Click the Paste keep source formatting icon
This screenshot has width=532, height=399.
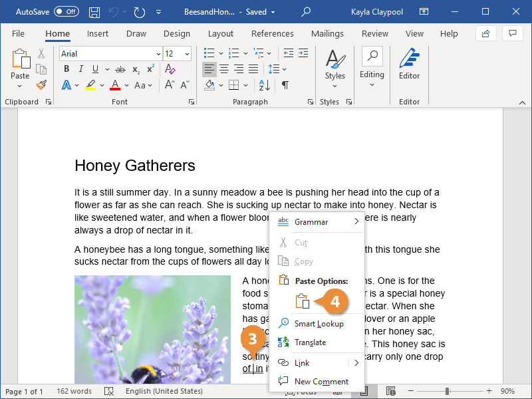click(303, 301)
